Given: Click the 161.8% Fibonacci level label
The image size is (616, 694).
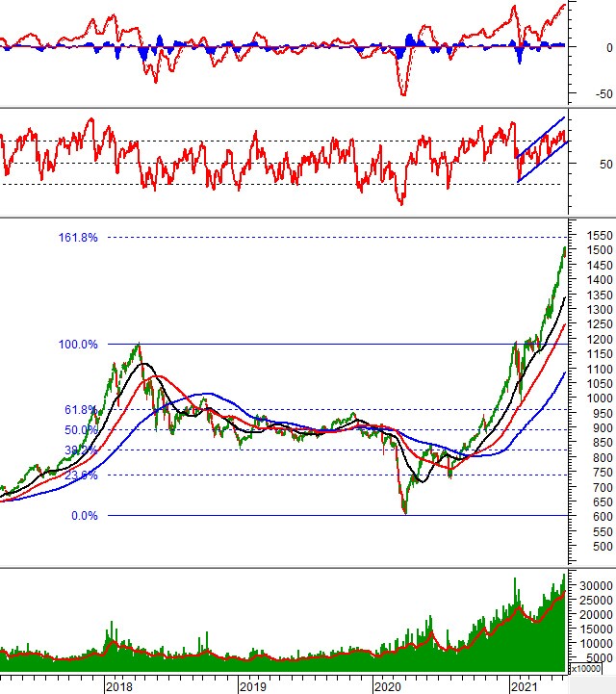Looking at the screenshot, I should 78,238.
